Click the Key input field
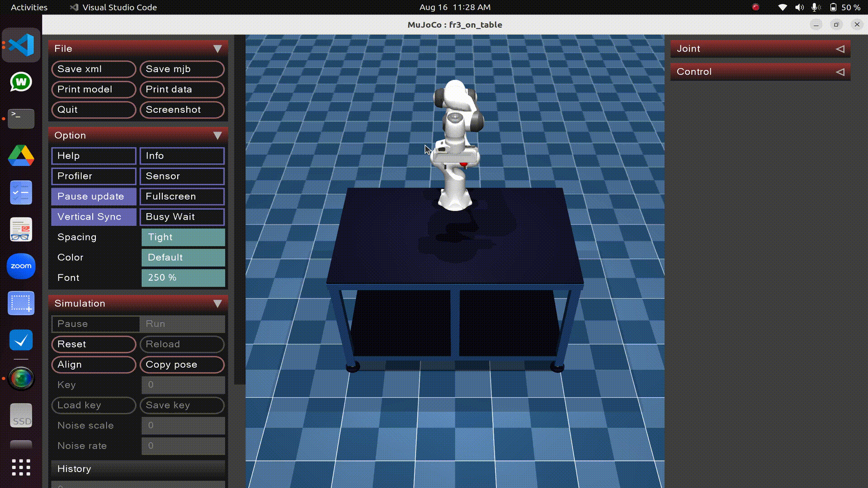 point(183,385)
